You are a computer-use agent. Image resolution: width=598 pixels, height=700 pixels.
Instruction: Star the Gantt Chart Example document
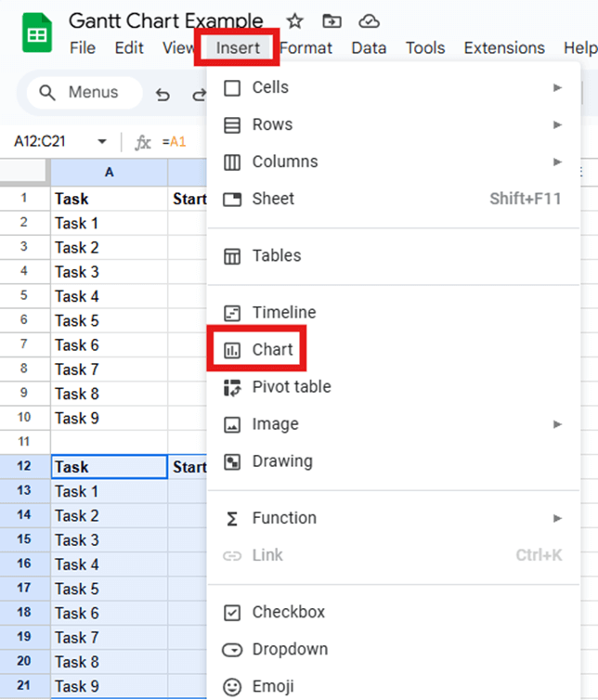pos(294,21)
